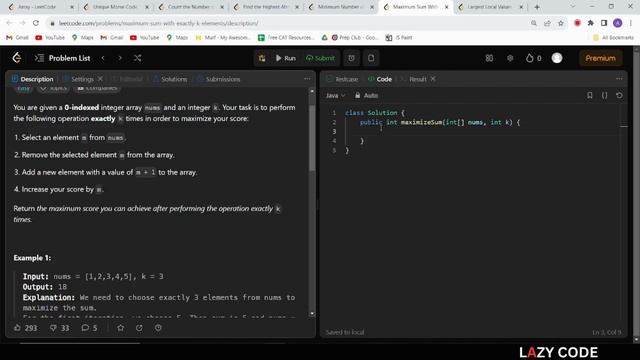Open description panel more-options menu
Viewport: 640px width, 360px height.
pyautogui.click(x=307, y=79)
